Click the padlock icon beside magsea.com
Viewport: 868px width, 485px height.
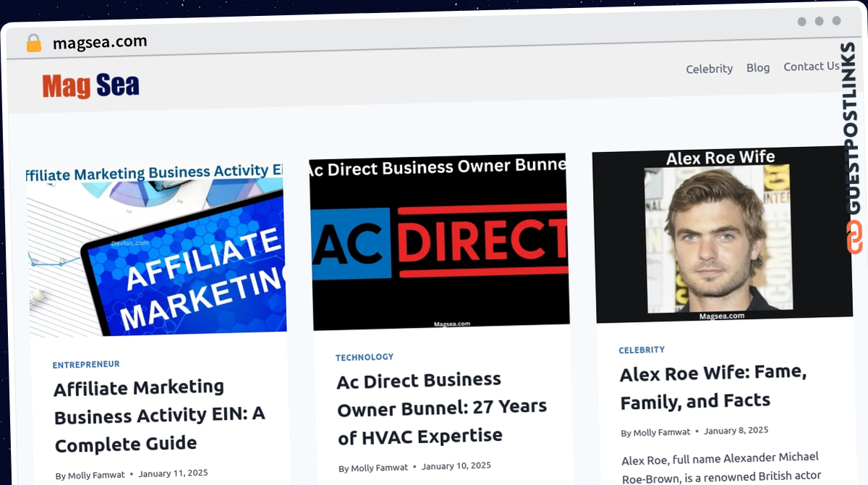[x=33, y=43]
